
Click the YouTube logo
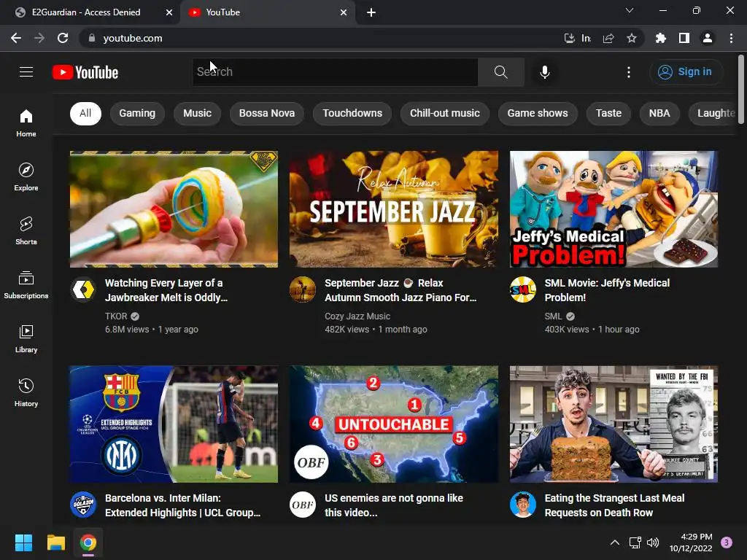[x=85, y=72]
